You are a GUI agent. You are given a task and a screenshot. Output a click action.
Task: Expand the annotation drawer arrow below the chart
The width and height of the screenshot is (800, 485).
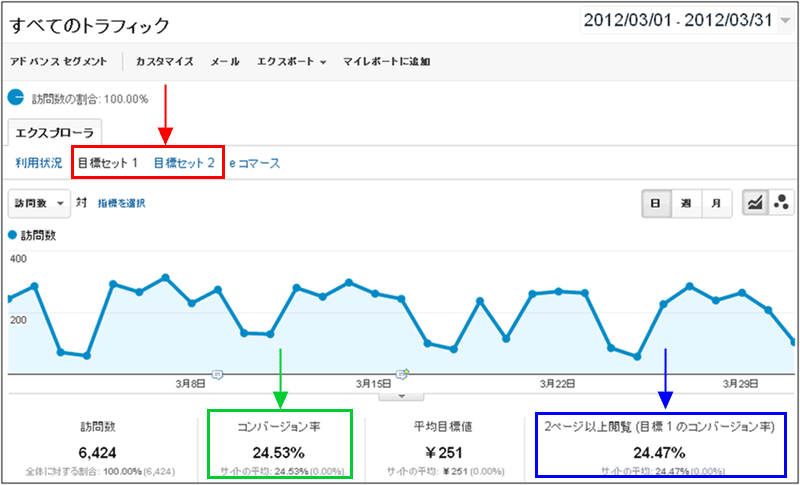pyautogui.click(x=402, y=395)
